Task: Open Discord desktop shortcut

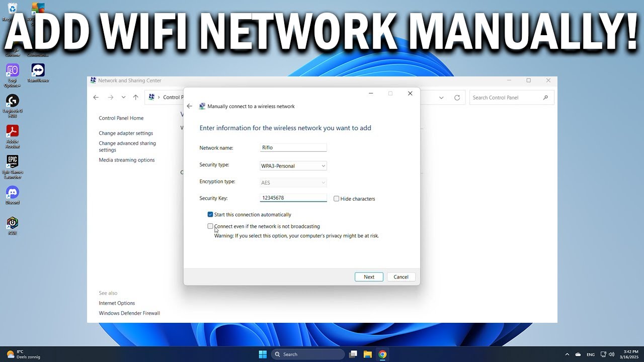Action: [12, 195]
